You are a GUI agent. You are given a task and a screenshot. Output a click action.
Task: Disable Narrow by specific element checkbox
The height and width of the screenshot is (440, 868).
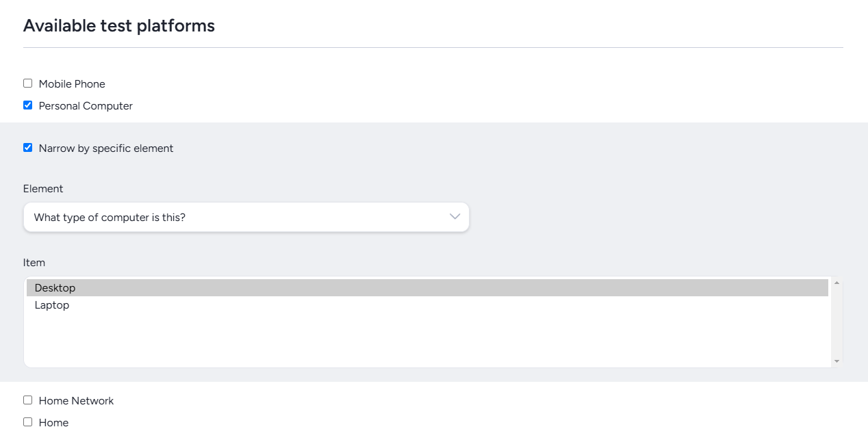(x=27, y=148)
